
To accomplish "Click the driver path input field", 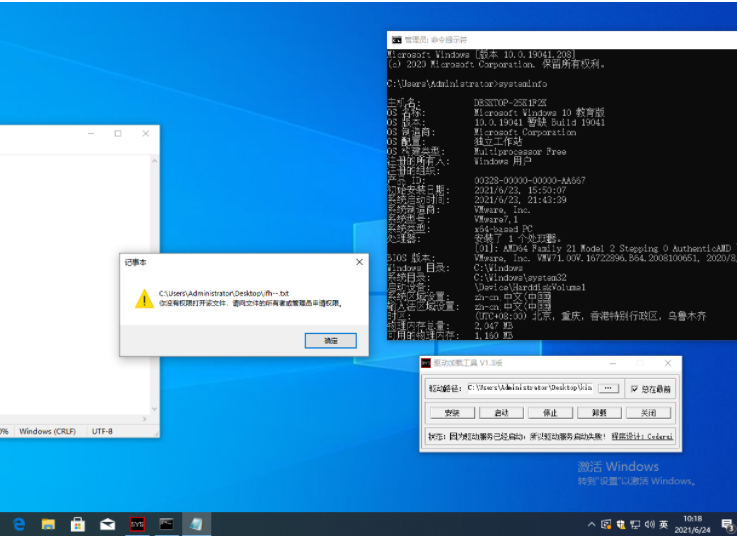I will [531, 388].
